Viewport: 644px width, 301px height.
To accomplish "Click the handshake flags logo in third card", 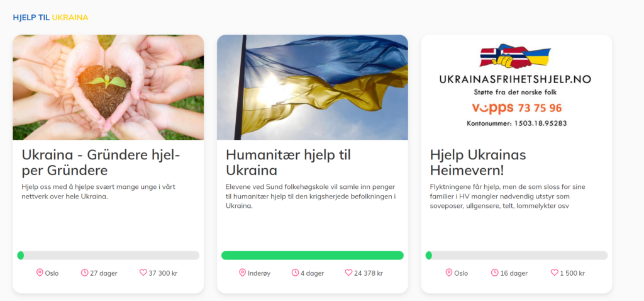I will point(515,57).
